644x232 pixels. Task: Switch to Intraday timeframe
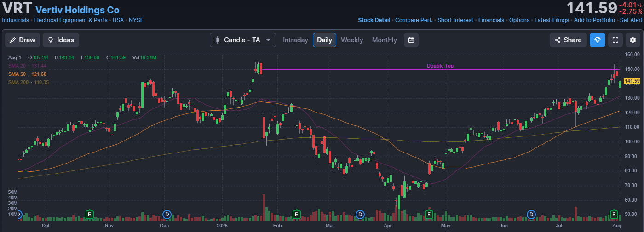(x=295, y=40)
